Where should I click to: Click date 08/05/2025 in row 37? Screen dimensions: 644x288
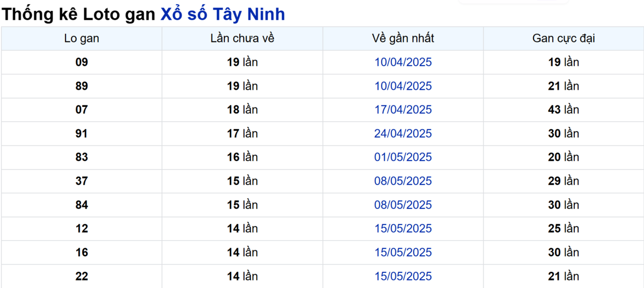tap(402, 181)
